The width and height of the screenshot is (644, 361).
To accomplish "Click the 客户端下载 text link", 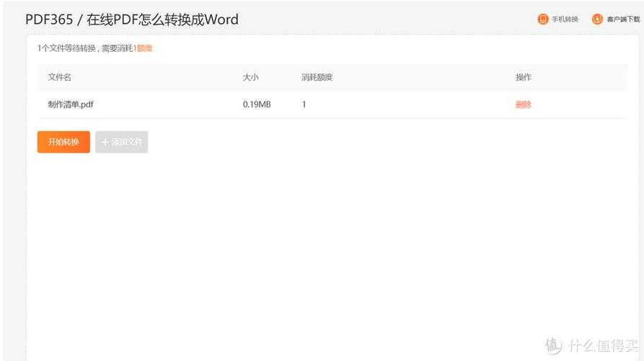I will (x=624, y=19).
